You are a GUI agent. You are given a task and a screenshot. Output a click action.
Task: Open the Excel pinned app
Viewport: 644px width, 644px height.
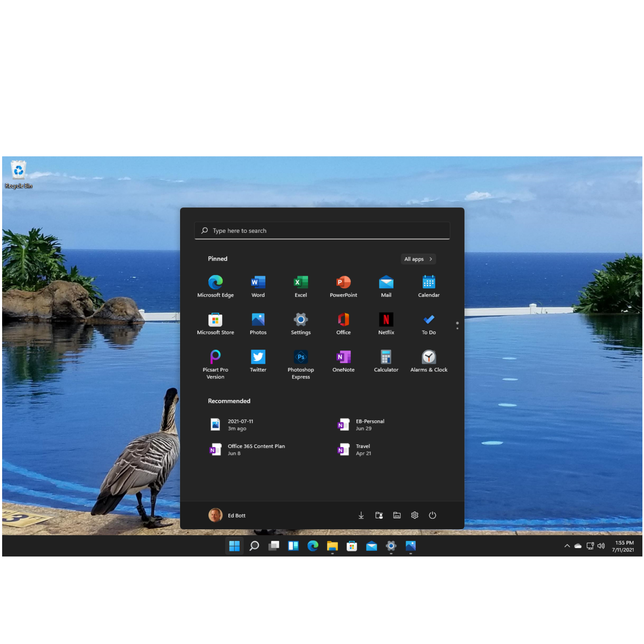301,283
